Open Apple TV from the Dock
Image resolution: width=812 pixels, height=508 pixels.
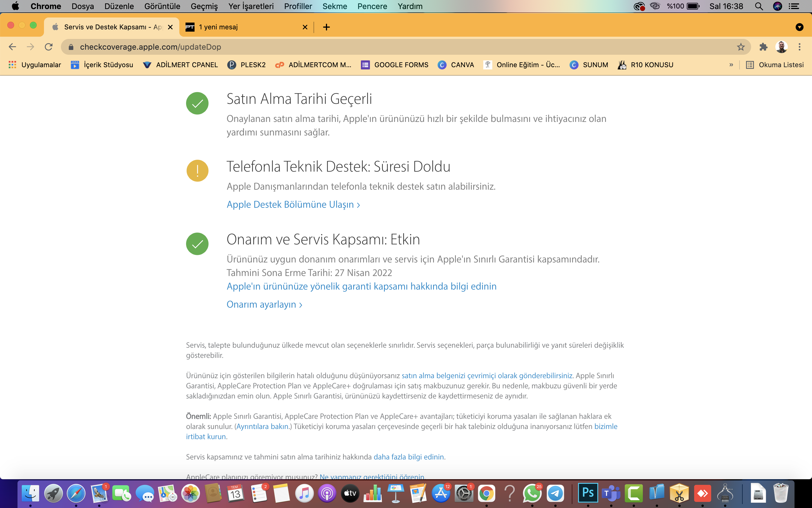click(350, 494)
